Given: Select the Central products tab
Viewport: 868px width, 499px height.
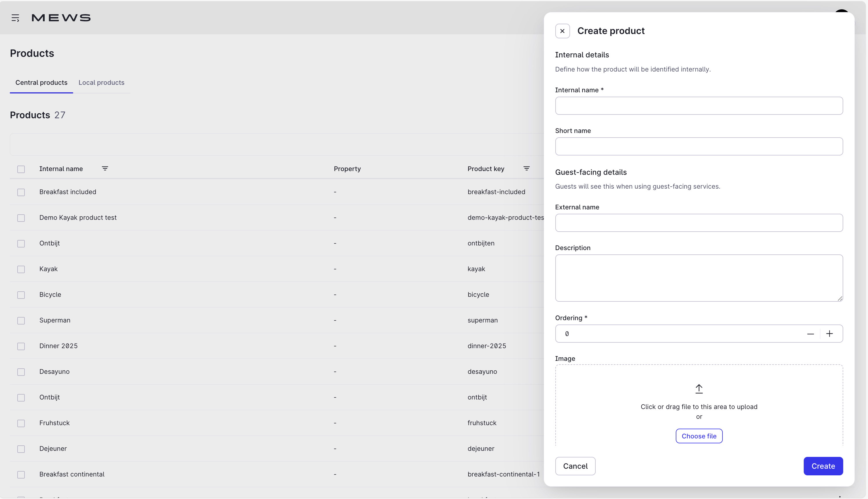Looking at the screenshot, I should 41,82.
